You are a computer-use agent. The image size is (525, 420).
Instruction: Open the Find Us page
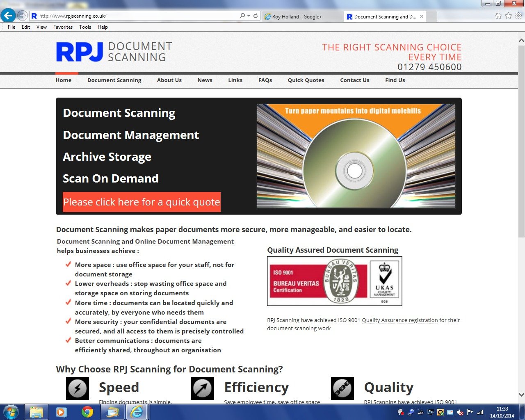[395, 80]
